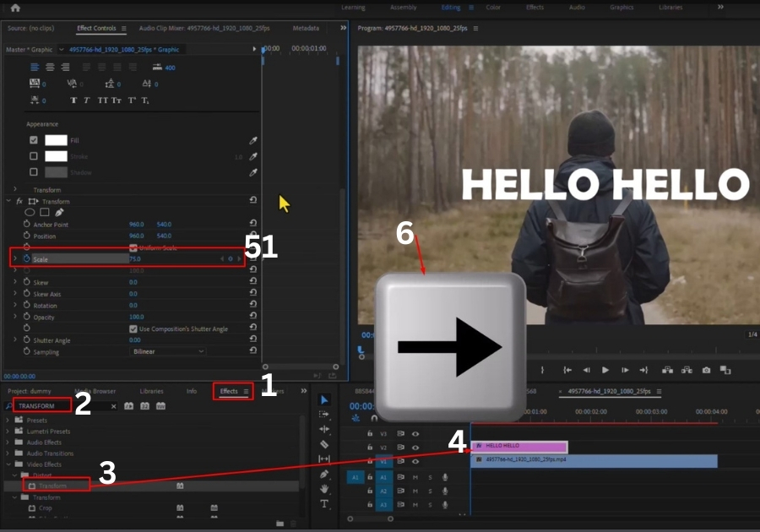Select the HELLO HELLO timeline clip
This screenshot has width=760, height=532.
(518, 446)
